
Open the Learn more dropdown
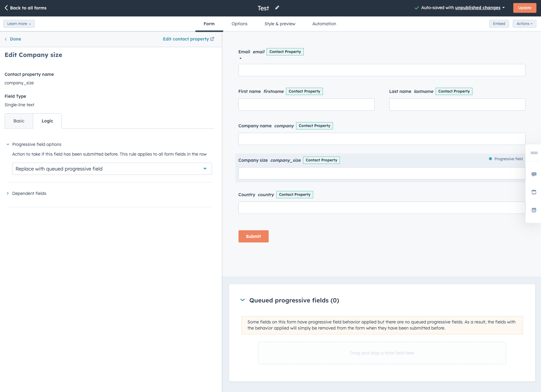(19, 24)
